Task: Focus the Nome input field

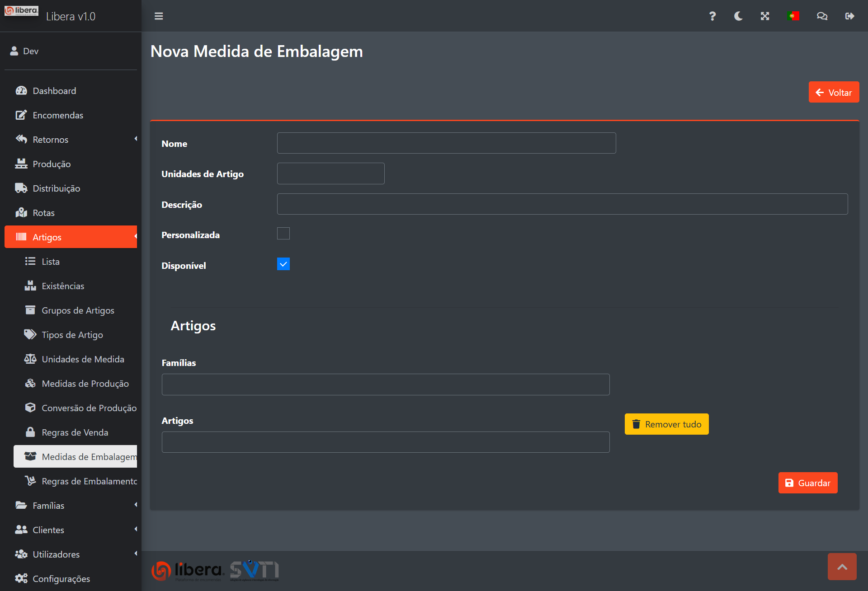Action: pos(446,143)
